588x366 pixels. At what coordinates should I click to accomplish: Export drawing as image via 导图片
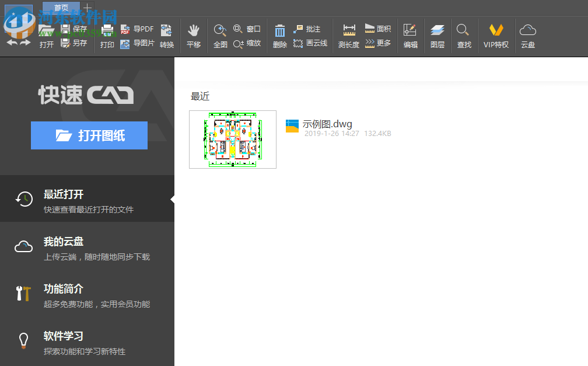coord(139,43)
